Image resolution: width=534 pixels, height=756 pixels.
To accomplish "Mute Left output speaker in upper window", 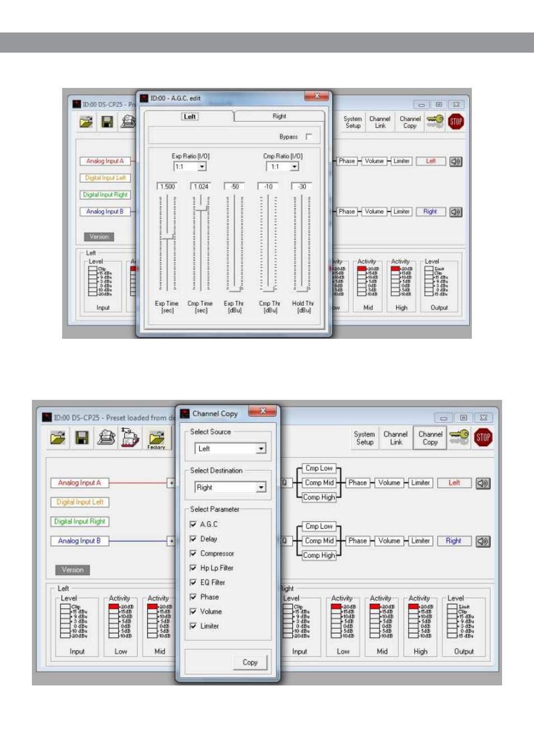I will pos(456,161).
